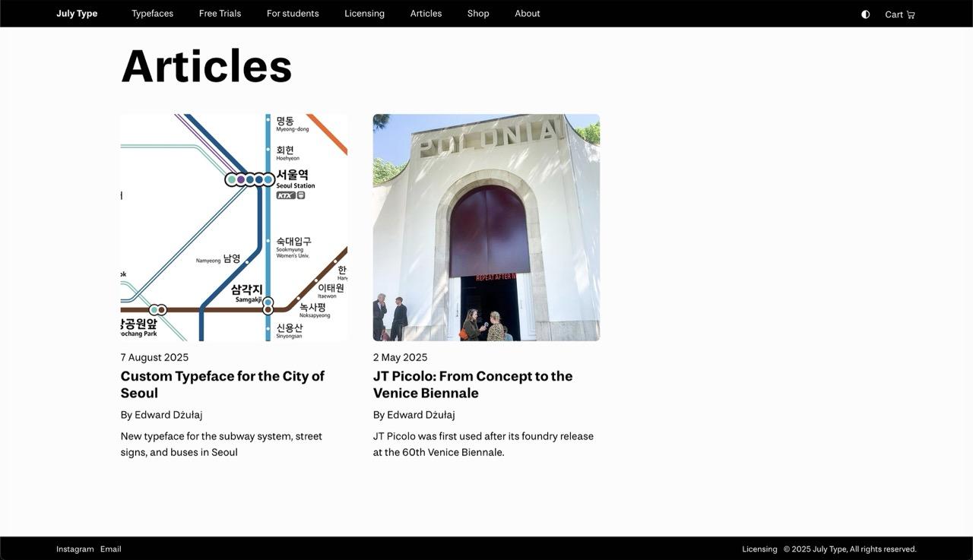Open the Typefaces menu item
Viewport: 973px width, 560px height.
[x=152, y=14]
